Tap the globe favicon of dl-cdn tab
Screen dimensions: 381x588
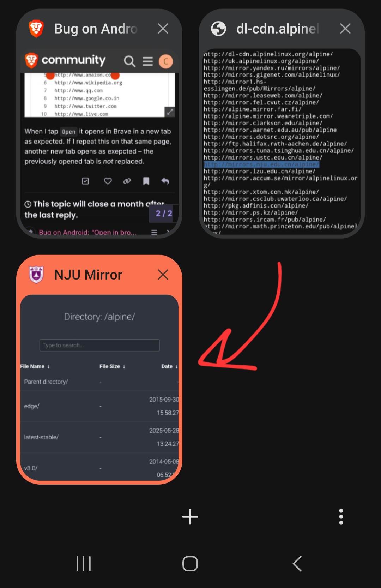click(218, 29)
